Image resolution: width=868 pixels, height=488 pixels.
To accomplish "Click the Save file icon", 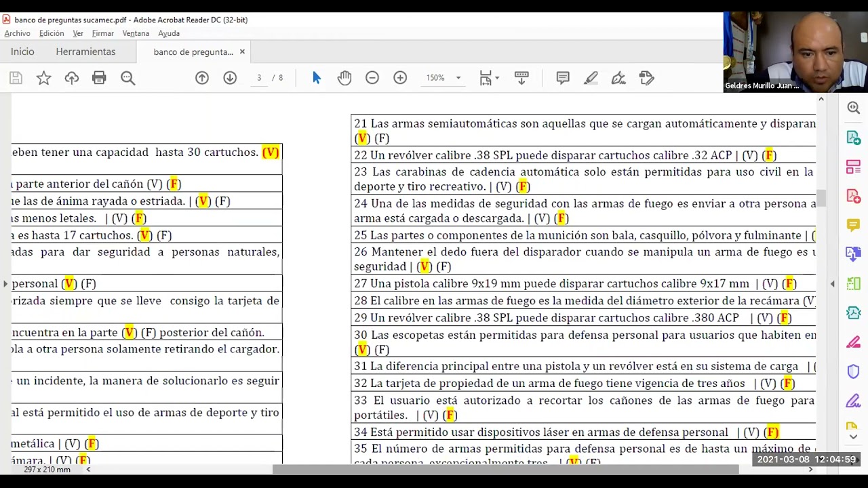I will click(x=16, y=78).
